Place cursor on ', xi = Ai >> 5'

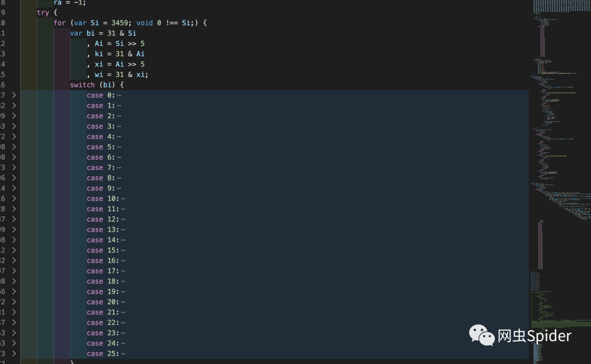point(115,64)
